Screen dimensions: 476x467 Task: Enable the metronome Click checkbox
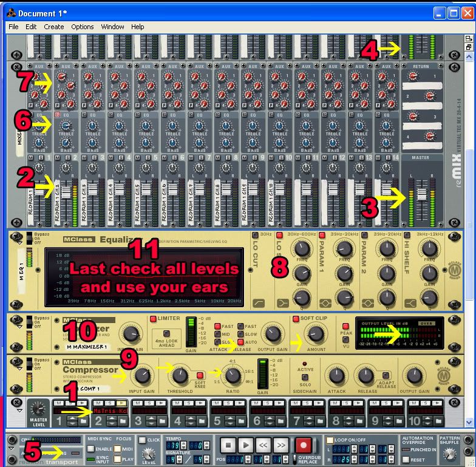(141, 440)
